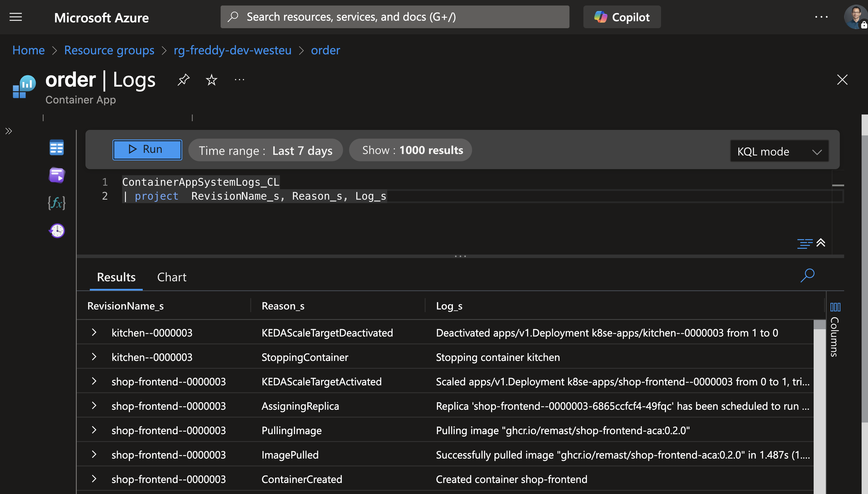This screenshot has height=494, width=868.
Task: Open Resource groups breadcrumb
Action: pyautogui.click(x=109, y=50)
